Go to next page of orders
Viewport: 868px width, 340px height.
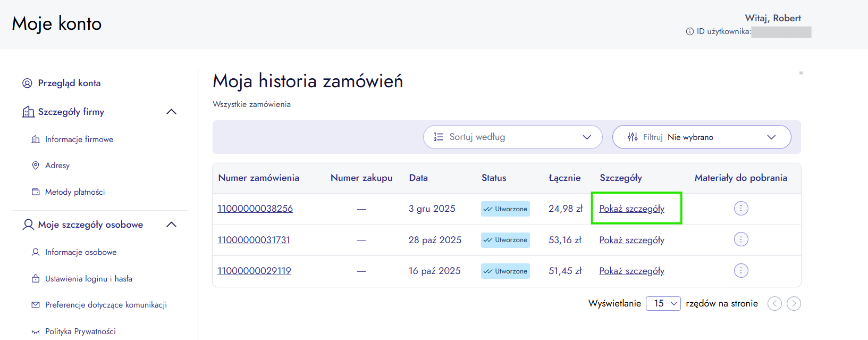point(794,303)
